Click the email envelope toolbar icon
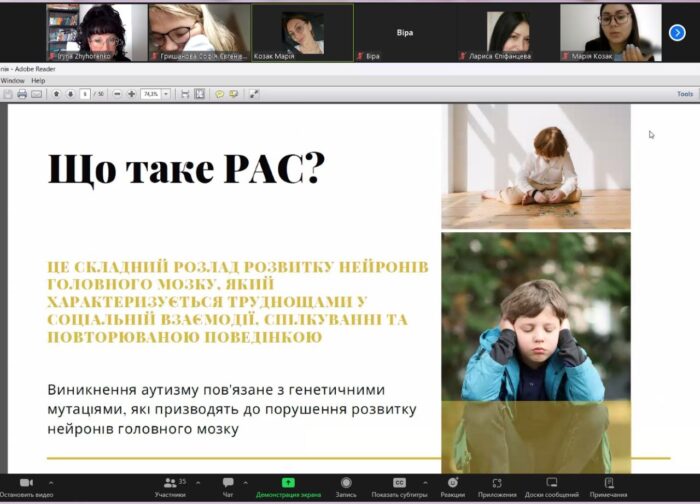The height and width of the screenshot is (504, 700). pyautogui.click(x=37, y=94)
